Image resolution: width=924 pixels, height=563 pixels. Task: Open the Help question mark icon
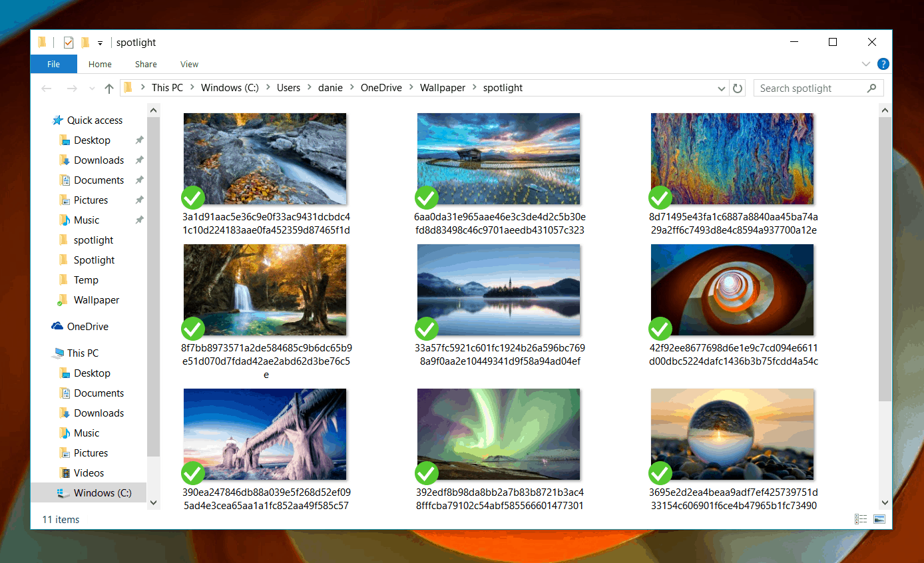[x=883, y=64]
